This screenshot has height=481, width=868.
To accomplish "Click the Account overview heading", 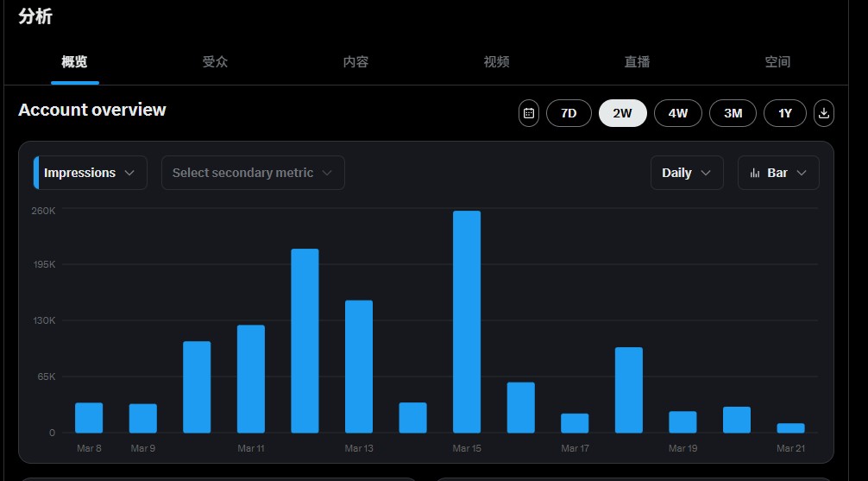I will [92, 110].
